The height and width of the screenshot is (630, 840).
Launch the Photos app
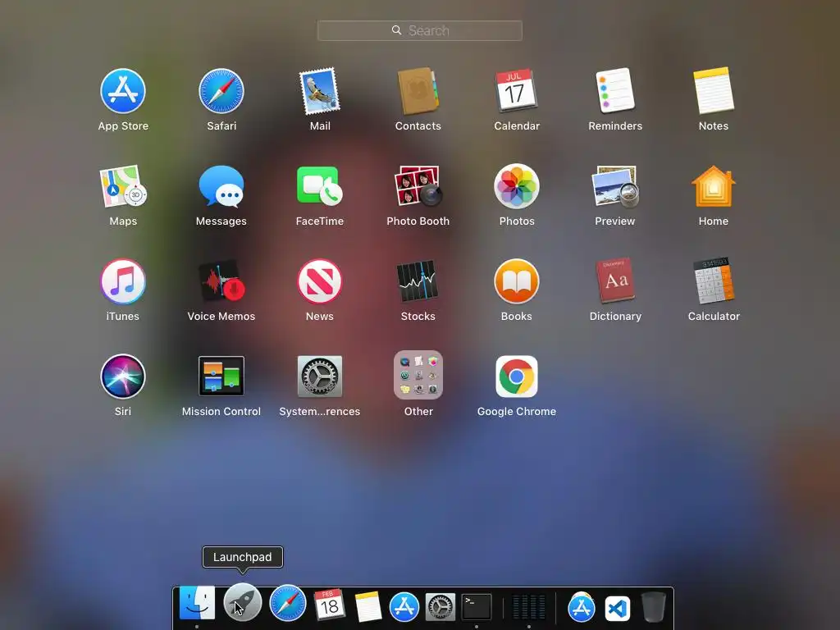[x=517, y=186]
